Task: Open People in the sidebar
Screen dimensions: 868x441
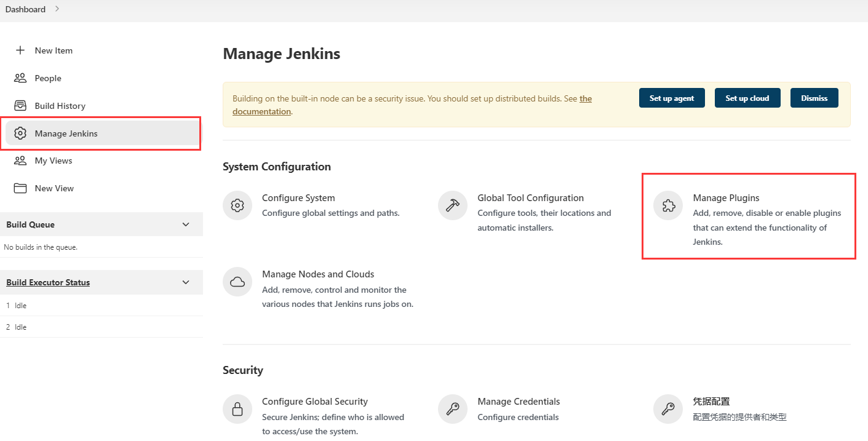Action: pos(48,78)
